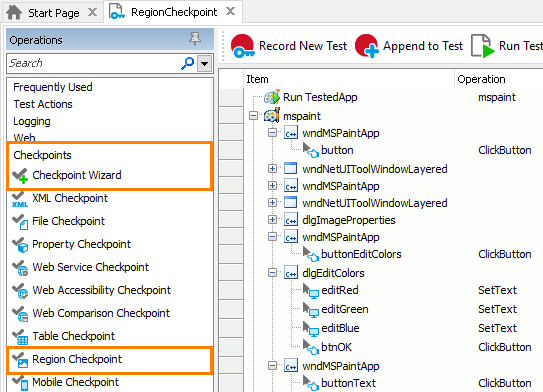
Task: Close the Start Page tab
Action: (x=92, y=12)
